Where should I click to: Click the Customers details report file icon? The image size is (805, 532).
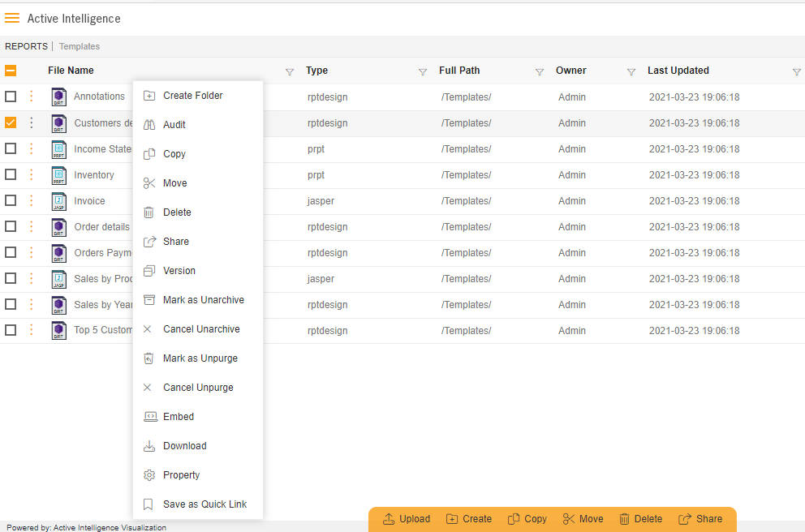click(x=59, y=123)
